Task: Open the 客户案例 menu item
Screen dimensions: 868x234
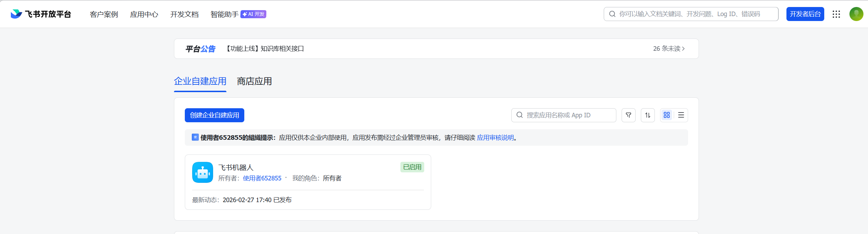Action: [104, 14]
